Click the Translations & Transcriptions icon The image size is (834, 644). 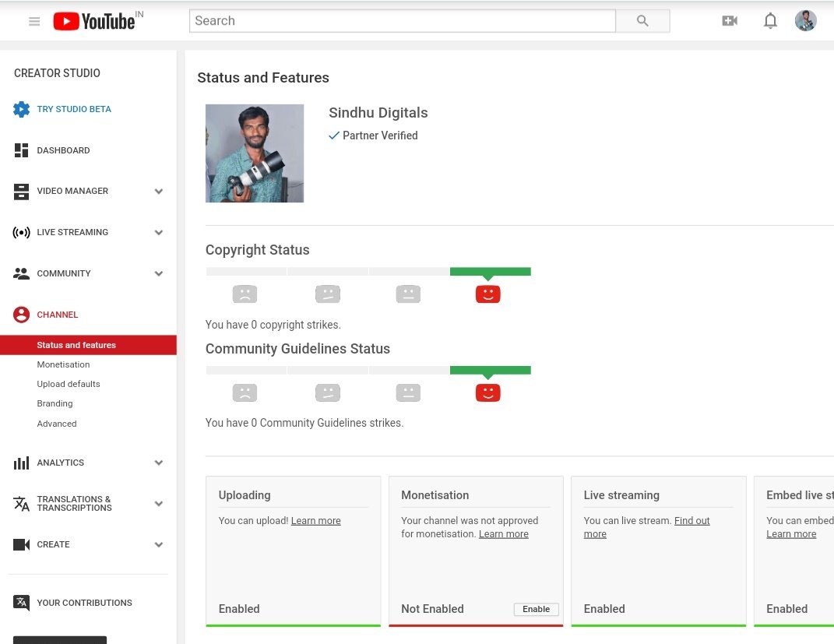(21, 504)
